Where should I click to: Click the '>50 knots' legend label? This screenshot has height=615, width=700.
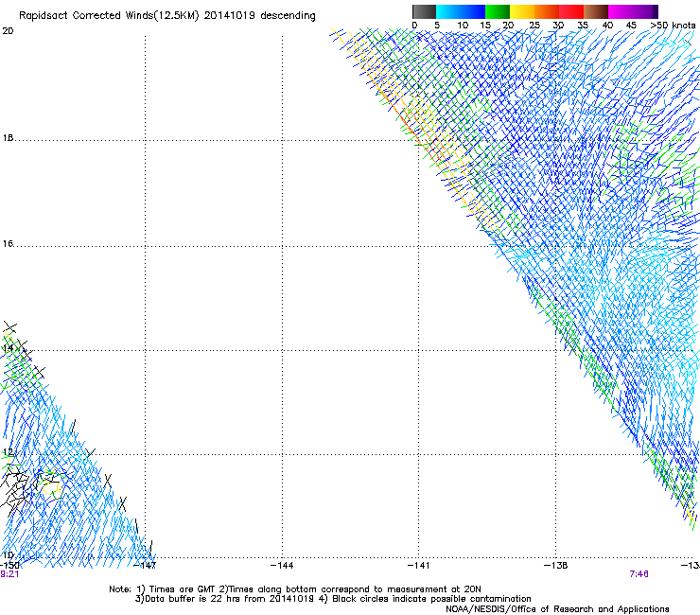pos(673,26)
